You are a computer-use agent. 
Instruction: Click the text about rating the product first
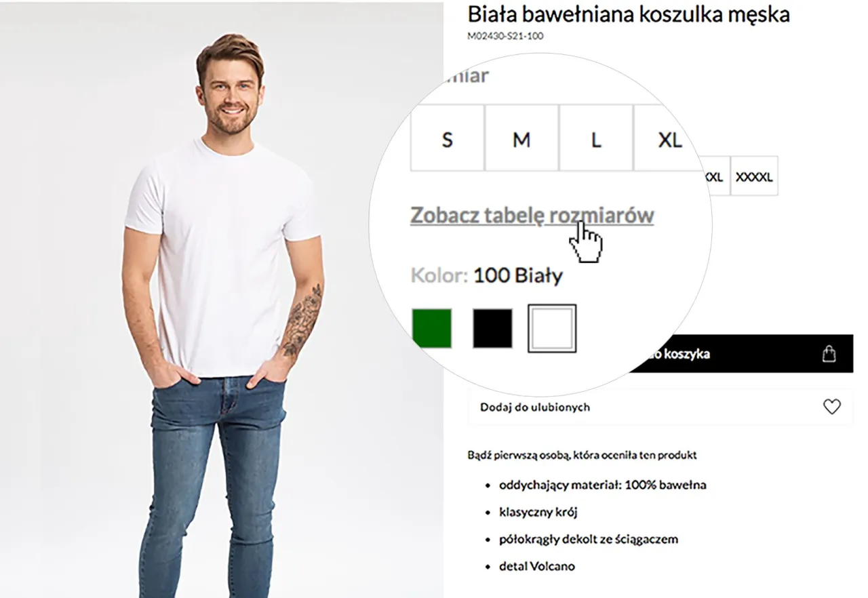583,456
